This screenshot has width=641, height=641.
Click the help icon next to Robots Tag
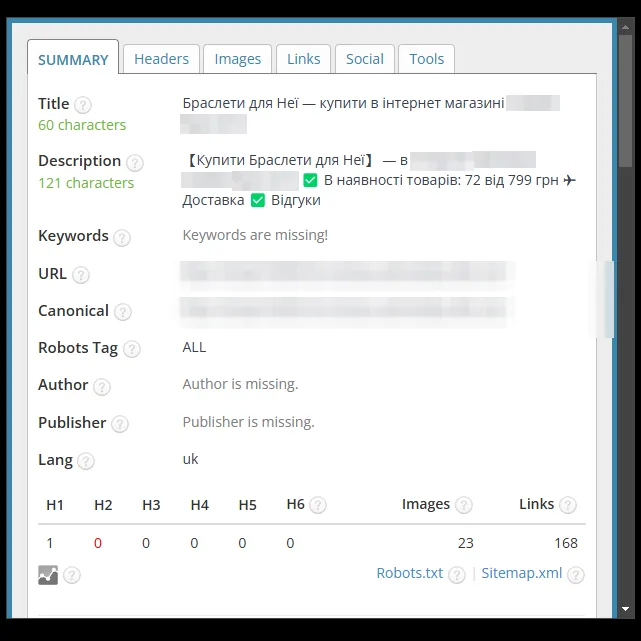click(132, 349)
